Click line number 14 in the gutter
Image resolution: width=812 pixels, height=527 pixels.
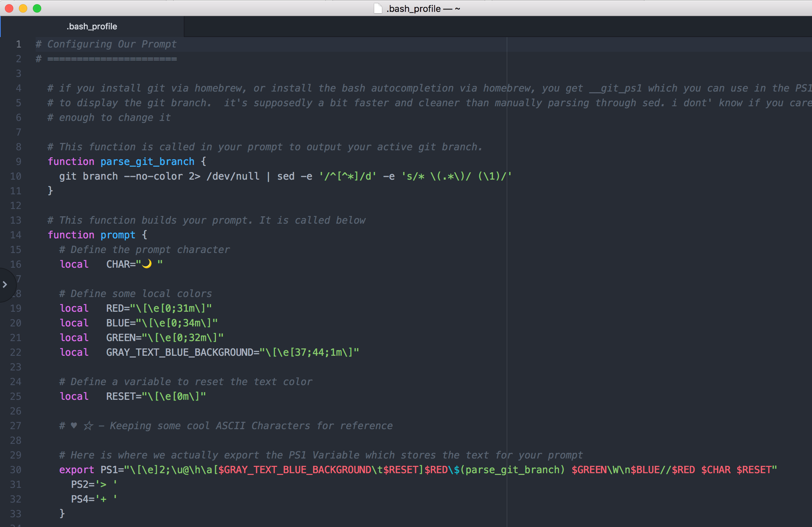[16, 235]
